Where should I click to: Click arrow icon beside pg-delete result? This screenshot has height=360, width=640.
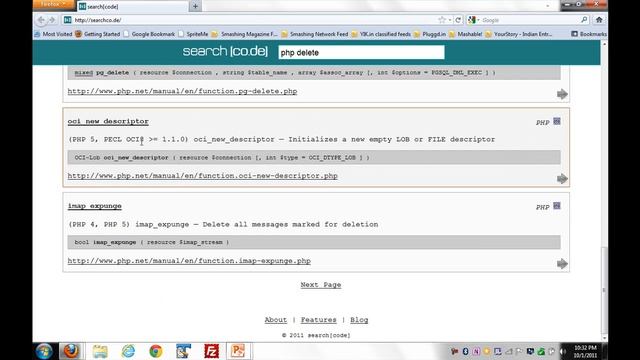tap(562, 94)
